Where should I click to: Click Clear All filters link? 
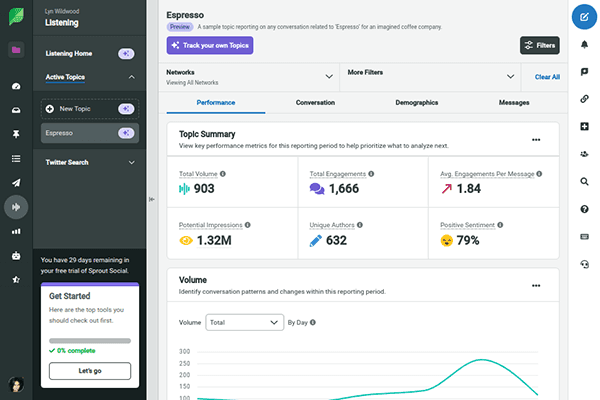click(x=547, y=77)
